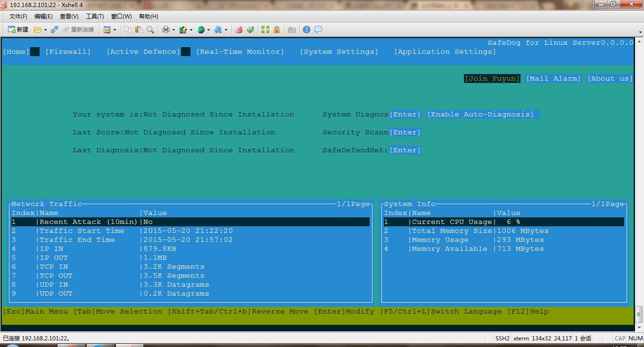The image size is (644, 347).
Task: Click the magnifier find icon
Action: coord(150,30)
